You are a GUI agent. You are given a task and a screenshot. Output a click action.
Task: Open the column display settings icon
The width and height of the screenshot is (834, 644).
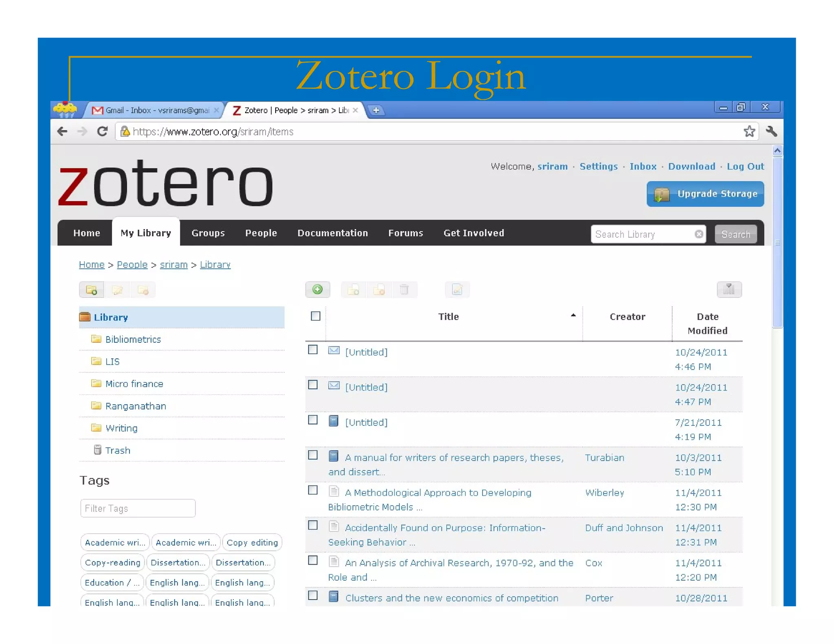click(x=729, y=289)
